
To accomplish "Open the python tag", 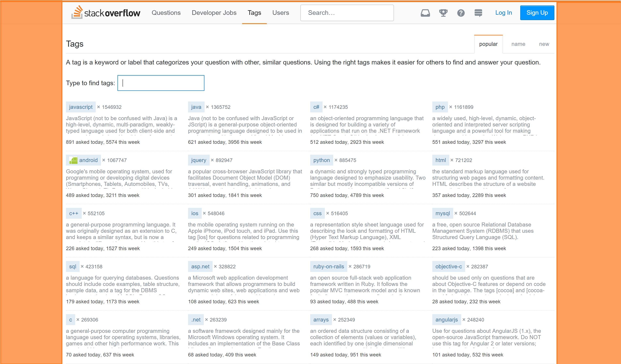I will [x=321, y=160].
